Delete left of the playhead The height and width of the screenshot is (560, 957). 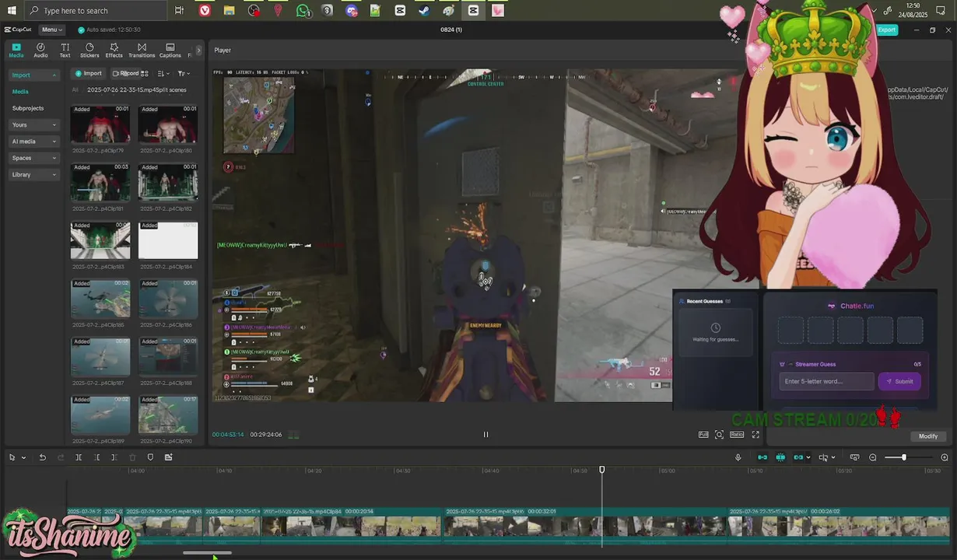tap(96, 457)
